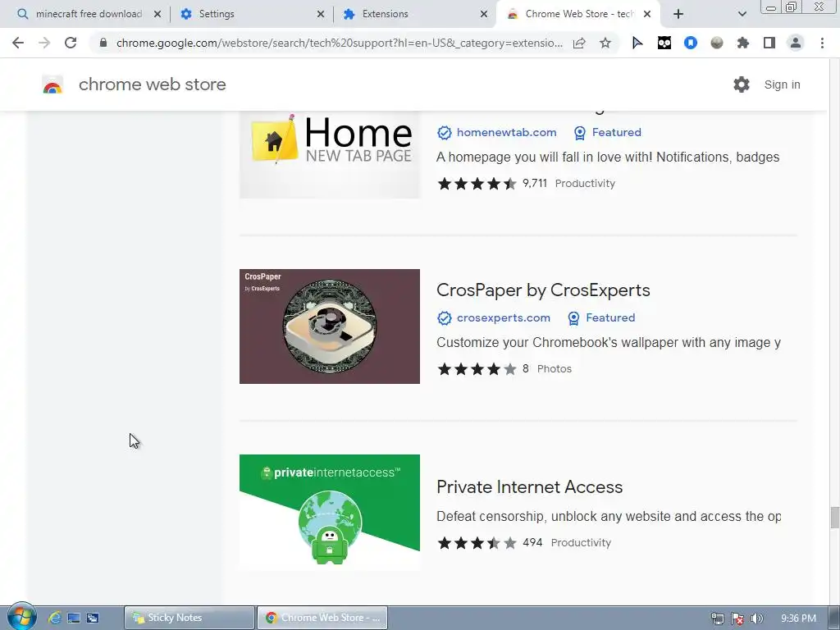This screenshot has height=630, width=840.
Task: Reload the current page
Action: [71, 43]
